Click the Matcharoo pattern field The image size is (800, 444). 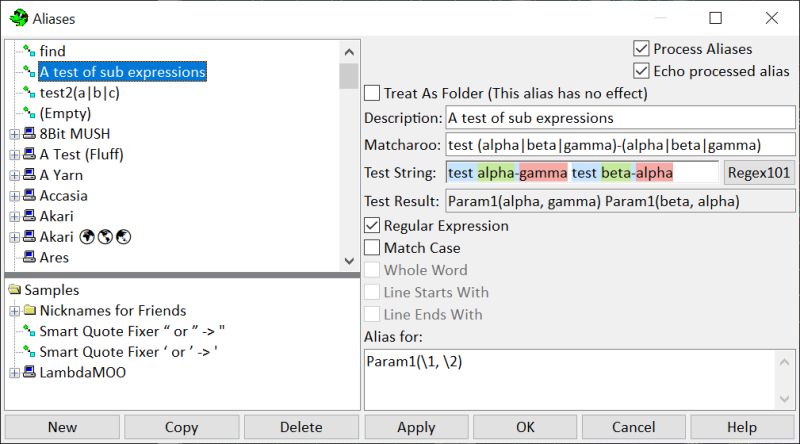[620, 145]
